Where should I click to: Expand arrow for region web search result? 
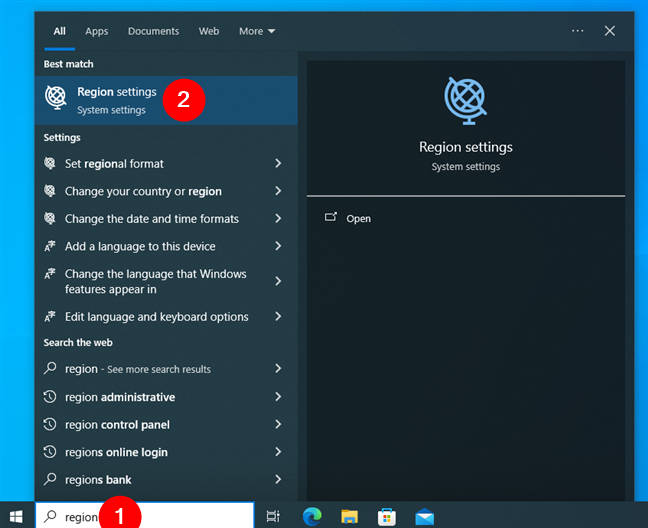pyautogui.click(x=278, y=369)
